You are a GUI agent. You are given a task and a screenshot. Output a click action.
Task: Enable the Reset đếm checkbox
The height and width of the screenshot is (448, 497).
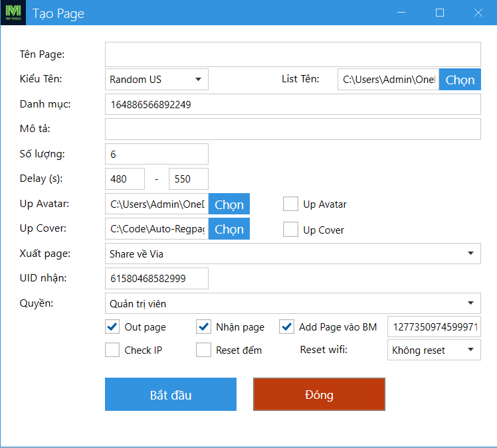coord(203,350)
